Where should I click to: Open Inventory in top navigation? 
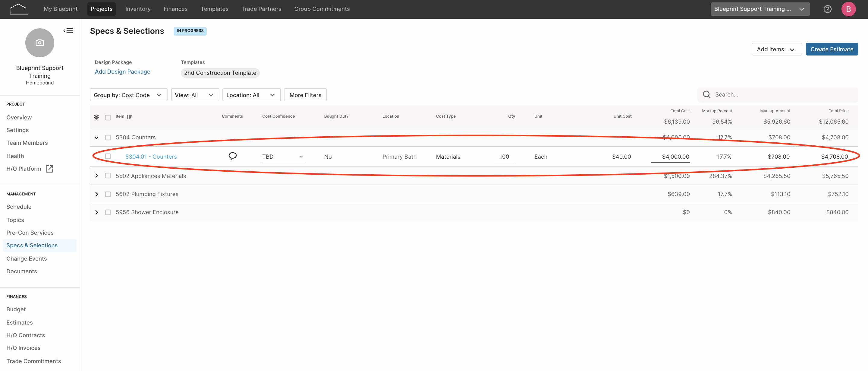click(138, 9)
